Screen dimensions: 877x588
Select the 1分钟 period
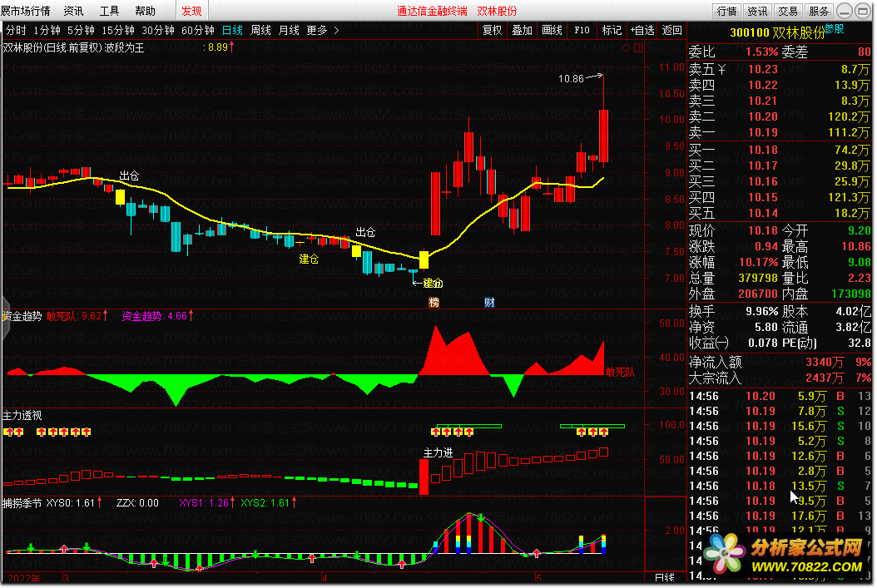point(47,30)
